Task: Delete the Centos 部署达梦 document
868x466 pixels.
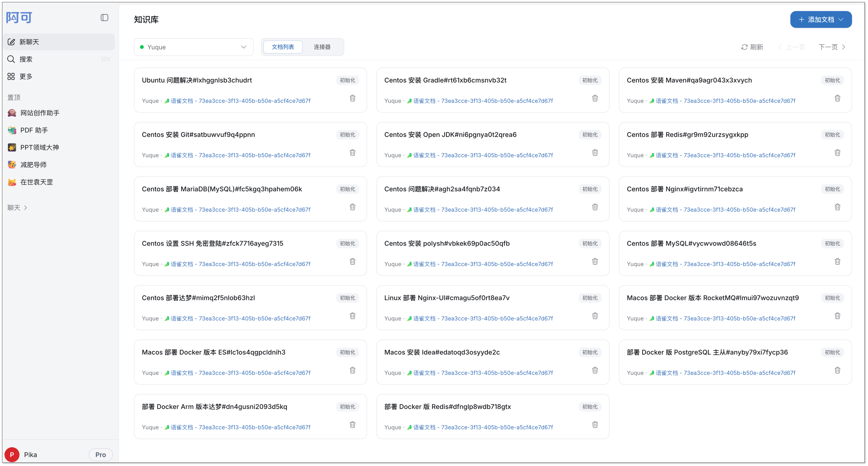Action: [x=352, y=316]
